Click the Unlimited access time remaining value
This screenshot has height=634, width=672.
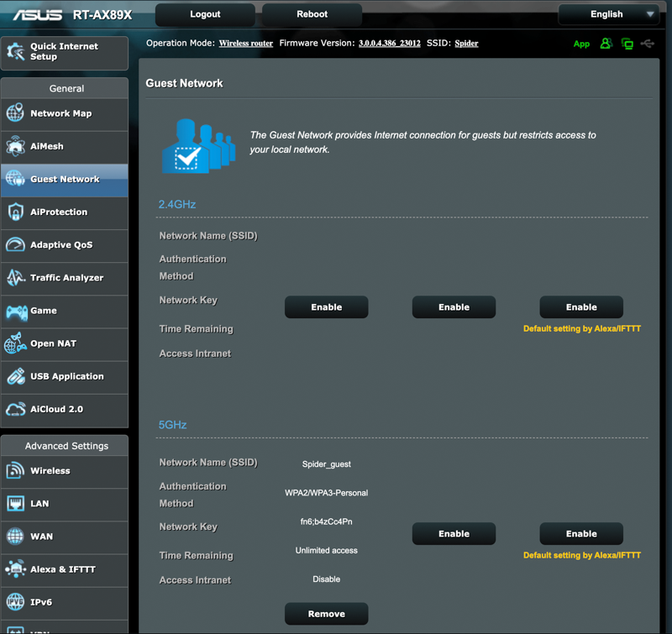coord(326,550)
